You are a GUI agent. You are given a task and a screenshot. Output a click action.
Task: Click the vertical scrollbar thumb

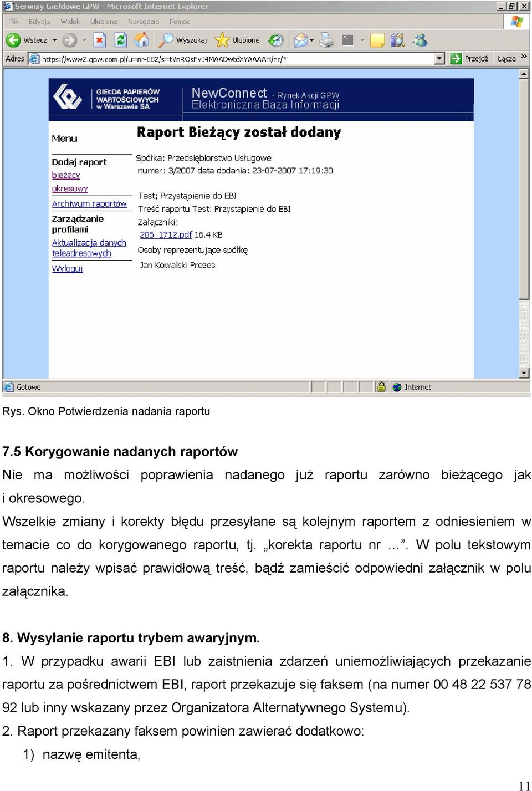524,189
